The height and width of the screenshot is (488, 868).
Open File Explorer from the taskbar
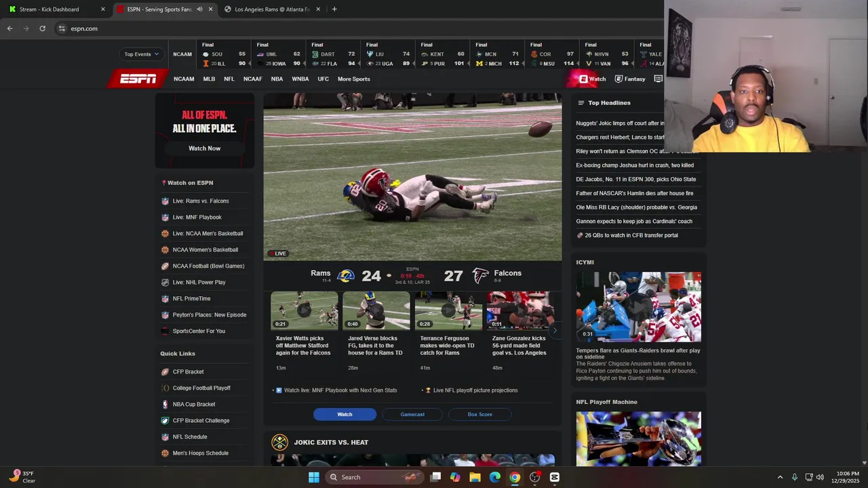pyautogui.click(x=475, y=477)
